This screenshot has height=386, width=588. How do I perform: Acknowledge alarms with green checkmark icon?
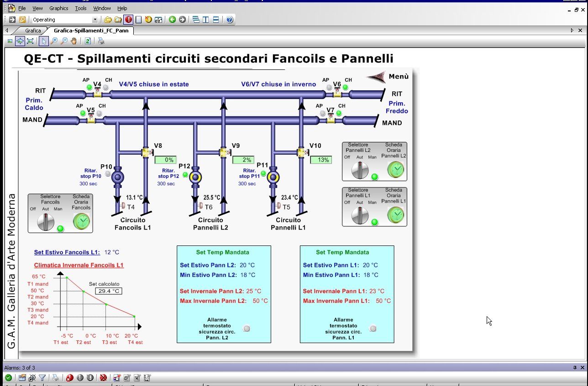[8, 378]
